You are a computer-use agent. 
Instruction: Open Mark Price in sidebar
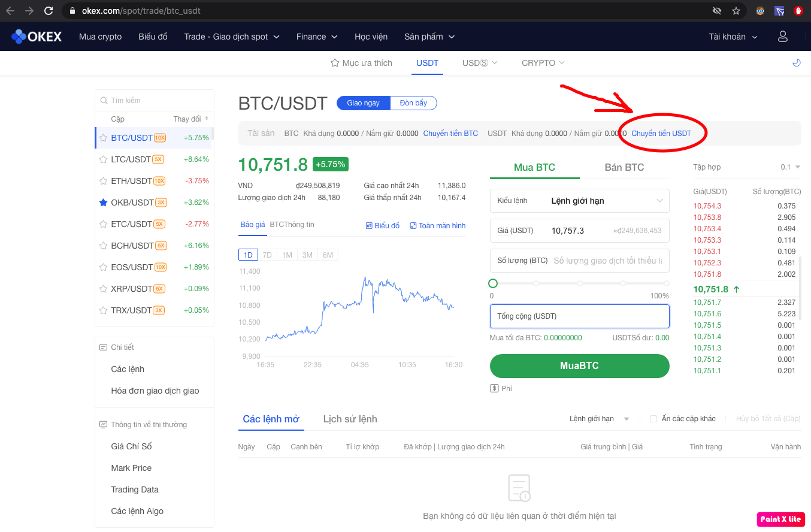pyautogui.click(x=131, y=468)
